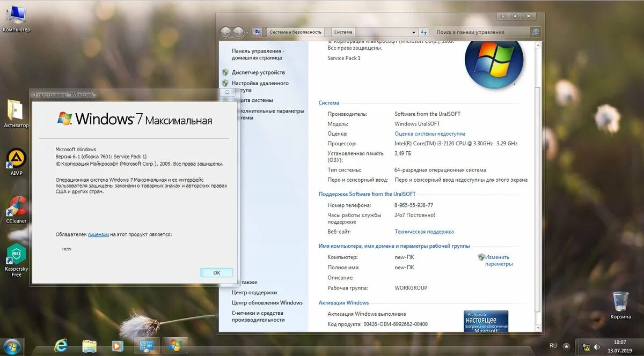
Task: Open the Windows Start menu orb
Action: [12, 346]
